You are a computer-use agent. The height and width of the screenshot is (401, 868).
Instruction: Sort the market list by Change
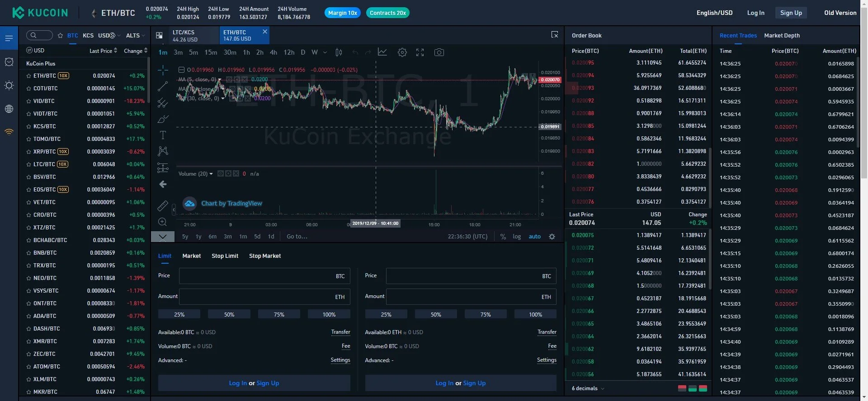(x=136, y=51)
